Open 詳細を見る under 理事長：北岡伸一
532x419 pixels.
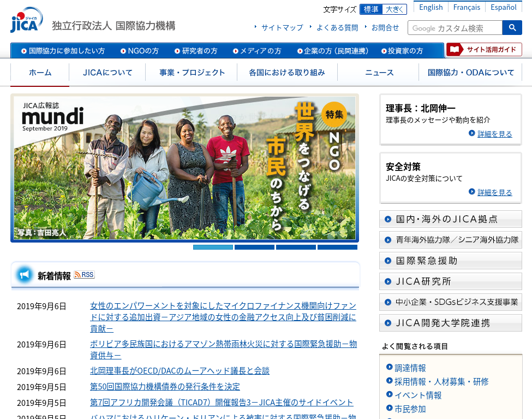(494, 134)
